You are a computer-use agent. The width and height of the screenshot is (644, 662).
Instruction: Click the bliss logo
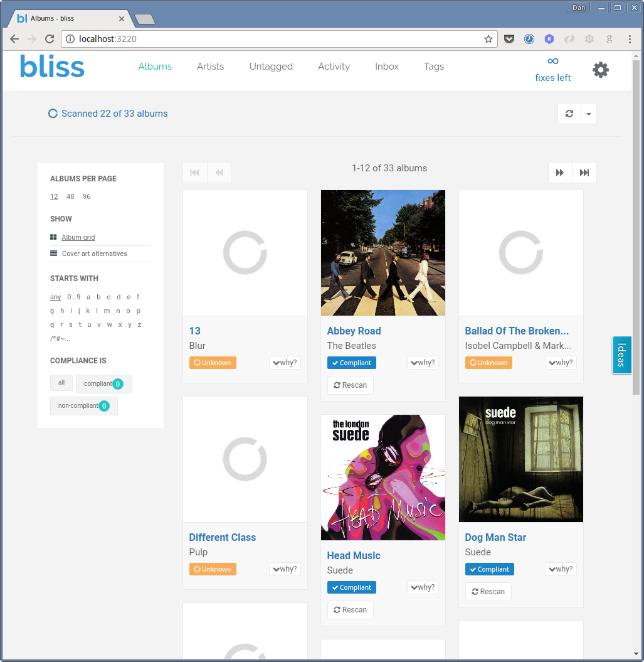pyautogui.click(x=52, y=67)
